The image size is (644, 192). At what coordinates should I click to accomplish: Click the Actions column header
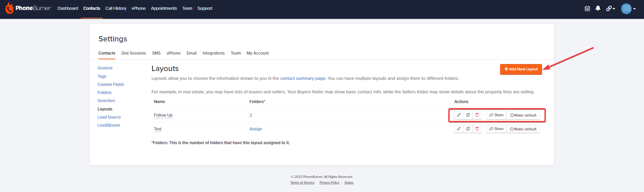pyautogui.click(x=461, y=102)
